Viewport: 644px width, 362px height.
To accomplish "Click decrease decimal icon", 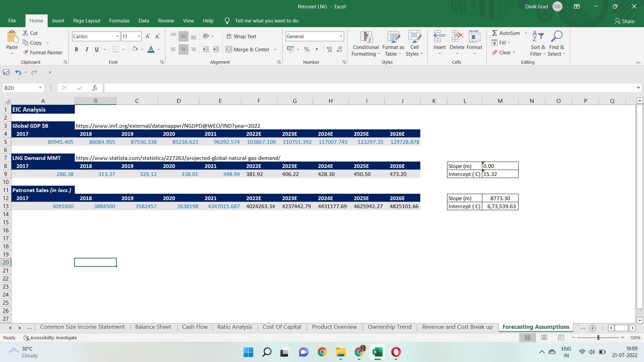I will 339,49.
